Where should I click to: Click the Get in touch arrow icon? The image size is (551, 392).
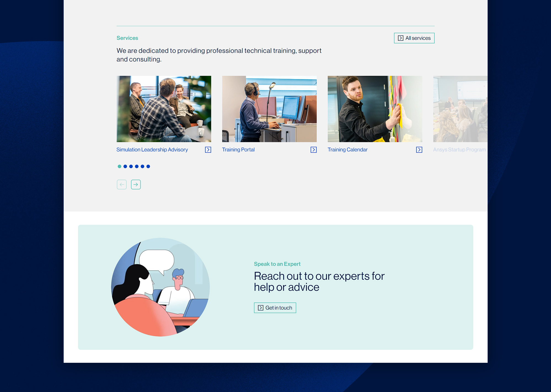(x=260, y=308)
